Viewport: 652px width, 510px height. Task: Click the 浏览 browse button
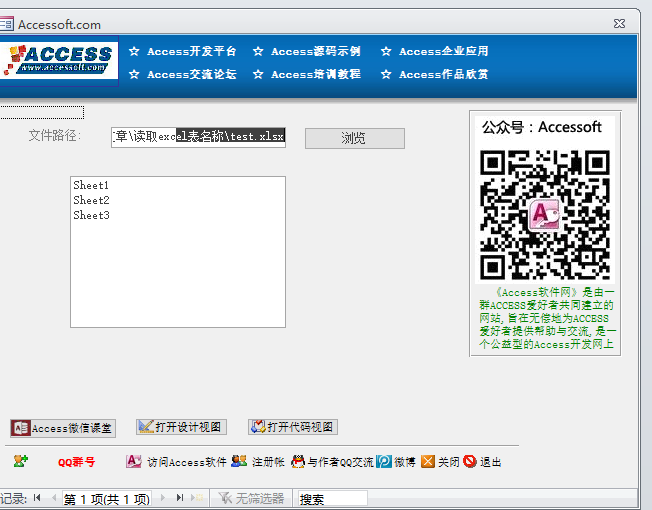pos(355,138)
